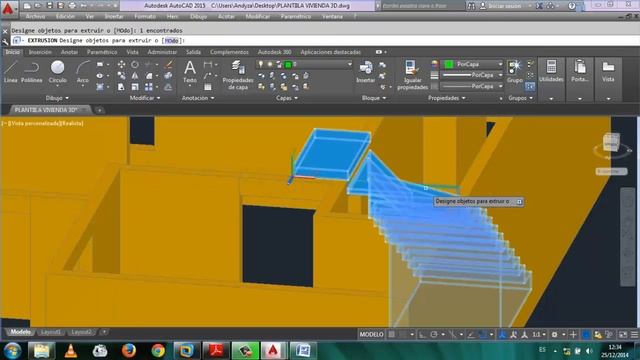This screenshot has height=360, width=640.
Task: Expand the Modificar panel
Action: pos(145,98)
